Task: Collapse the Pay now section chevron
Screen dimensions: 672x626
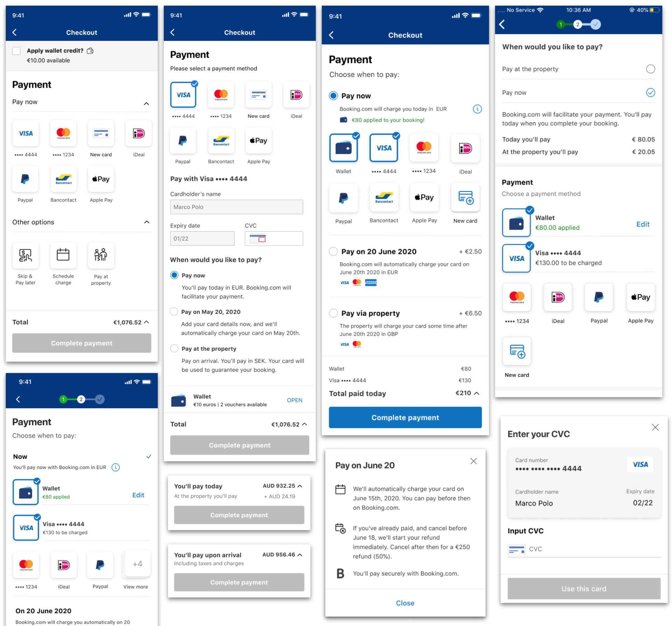Action: (147, 104)
